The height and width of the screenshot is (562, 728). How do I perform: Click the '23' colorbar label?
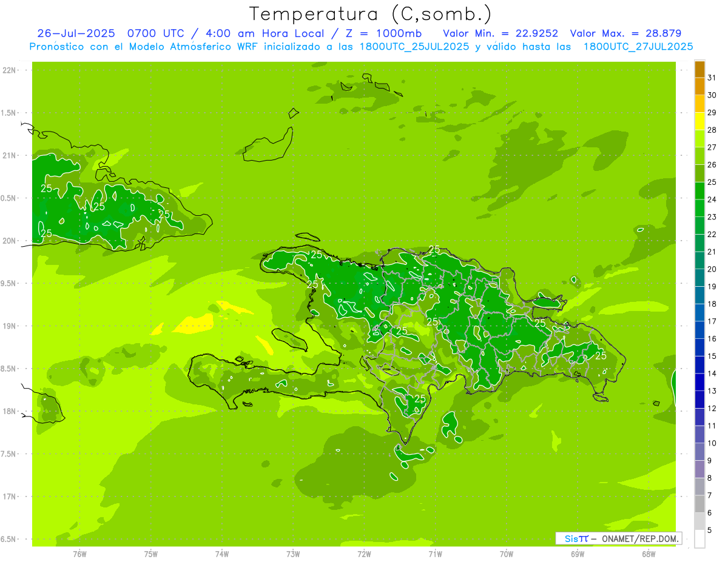click(x=712, y=216)
